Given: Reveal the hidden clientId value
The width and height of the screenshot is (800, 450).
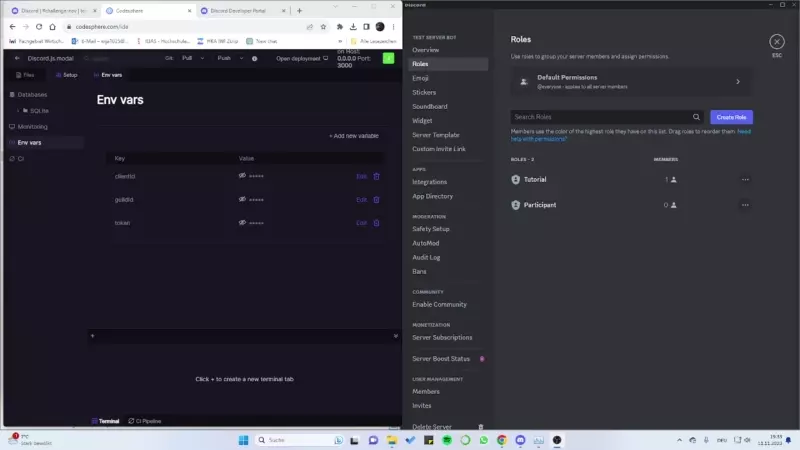Looking at the screenshot, I should coord(242,176).
